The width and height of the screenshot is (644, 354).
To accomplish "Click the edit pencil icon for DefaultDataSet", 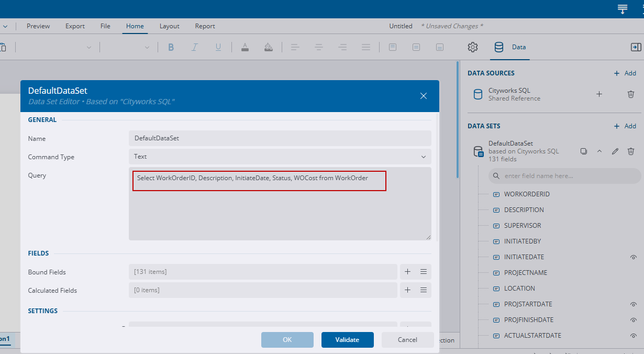I will pos(615,151).
